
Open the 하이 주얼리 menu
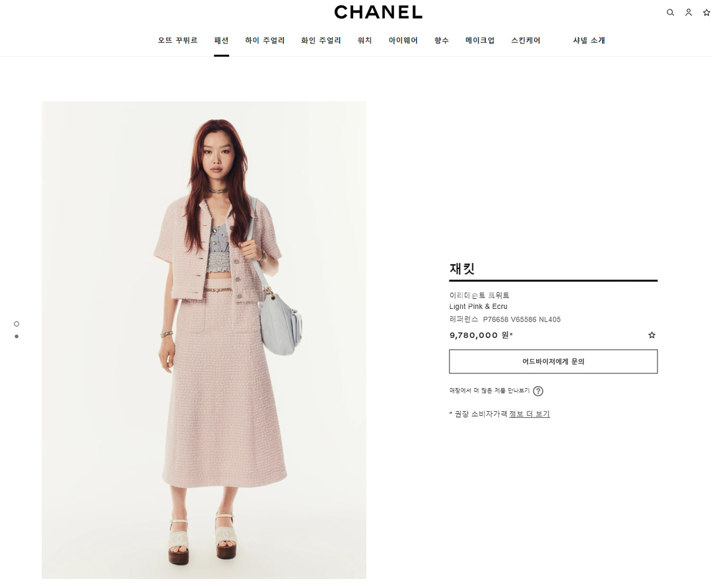[265, 40]
